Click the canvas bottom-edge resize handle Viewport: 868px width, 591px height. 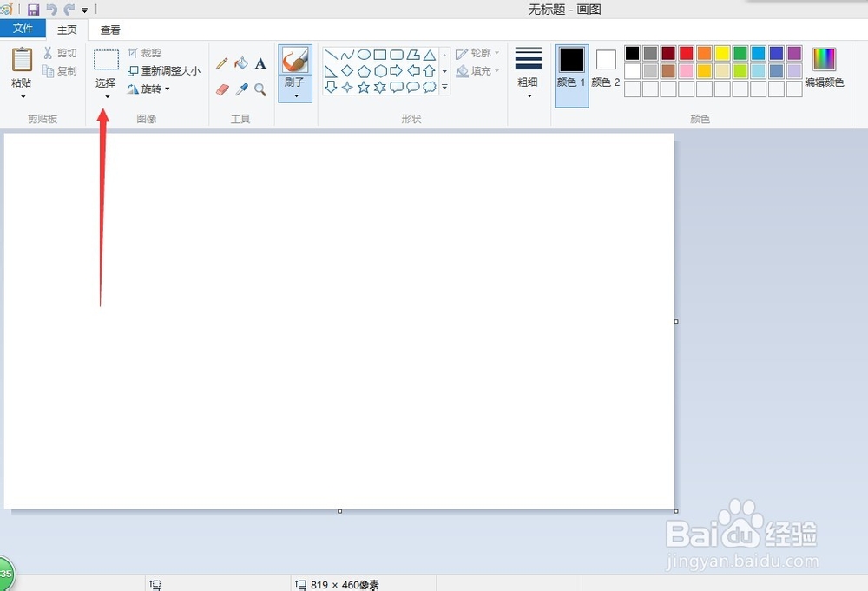pyautogui.click(x=340, y=511)
